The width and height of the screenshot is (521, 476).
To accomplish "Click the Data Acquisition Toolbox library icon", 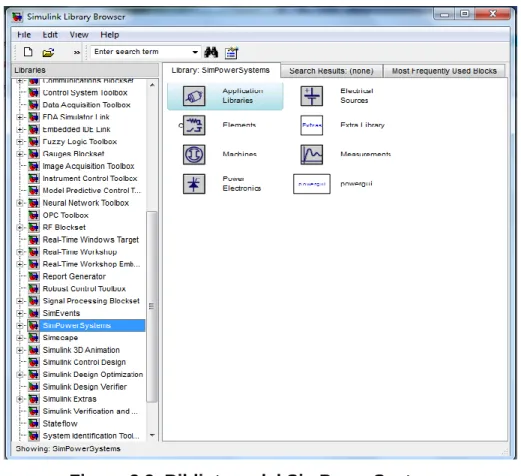I will (34, 105).
